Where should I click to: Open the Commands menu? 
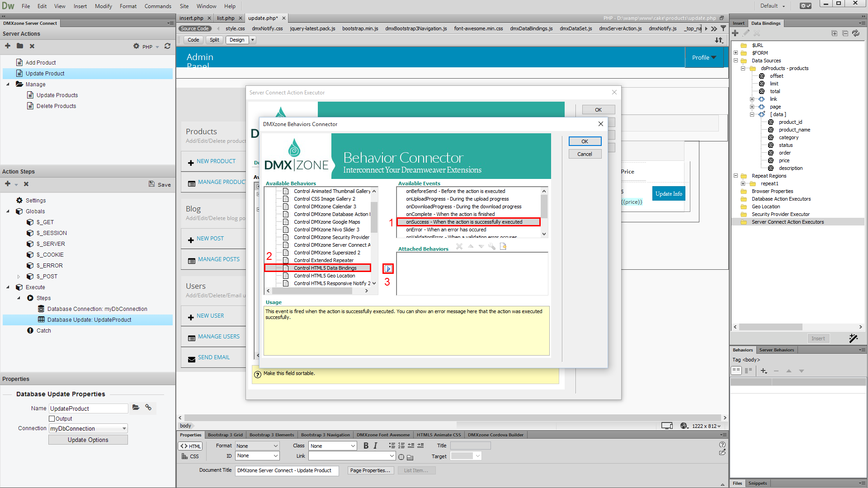(158, 6)
